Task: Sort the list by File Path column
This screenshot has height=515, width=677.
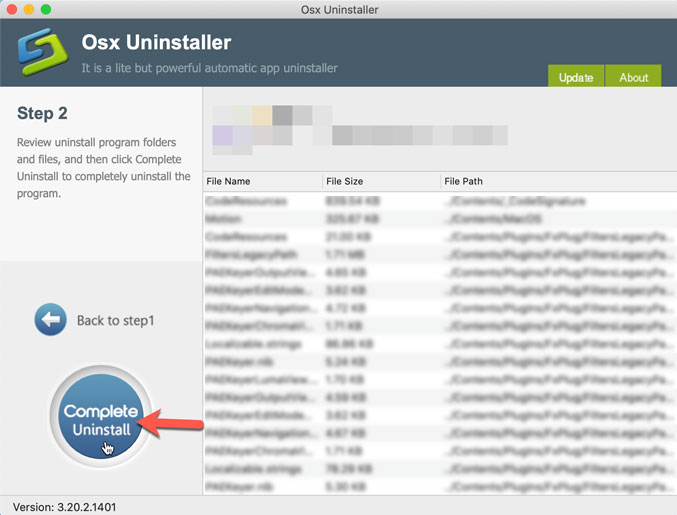Action: point(555,182)
